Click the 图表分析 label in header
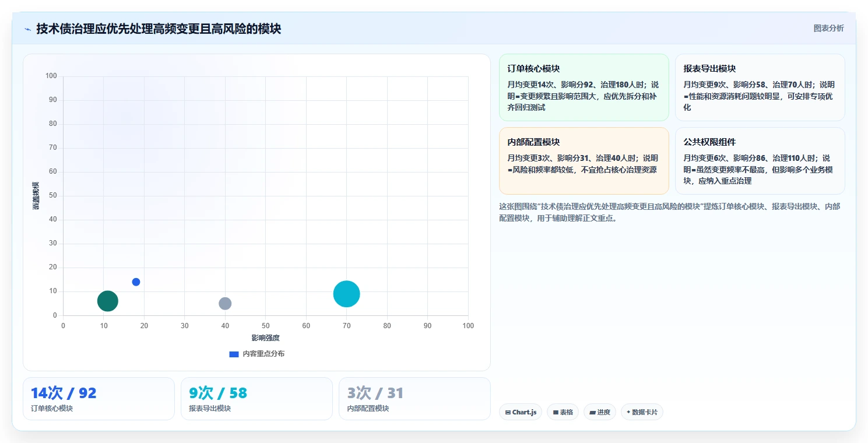 828,28
